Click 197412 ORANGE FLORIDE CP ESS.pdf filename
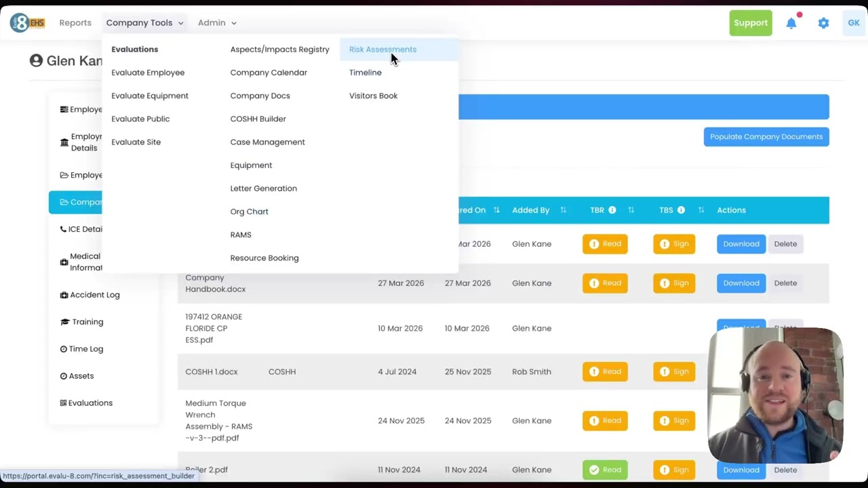868x488 pixels. [214, 329]
